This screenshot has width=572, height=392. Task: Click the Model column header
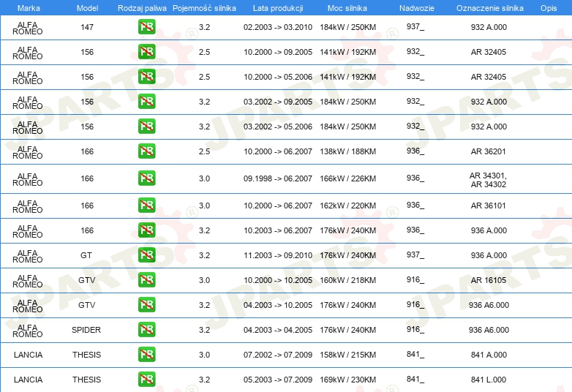click(x=87, y=8)
